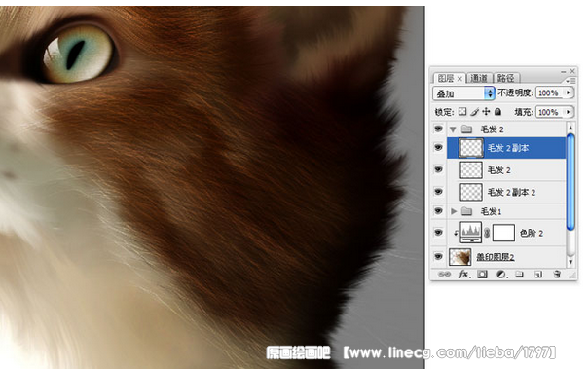Screen dimensions: 588x369
Task: Close the layers panel
Action: (572, 70)
